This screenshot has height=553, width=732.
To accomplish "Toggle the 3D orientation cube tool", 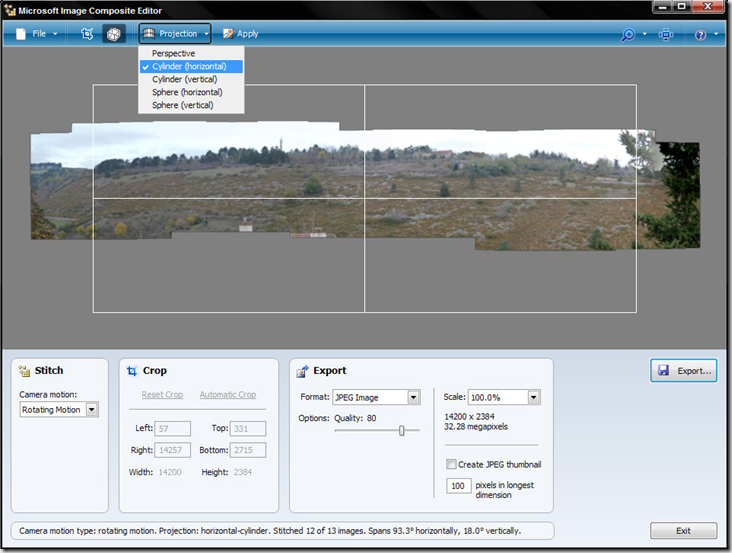I will click(x=113, y=34).
